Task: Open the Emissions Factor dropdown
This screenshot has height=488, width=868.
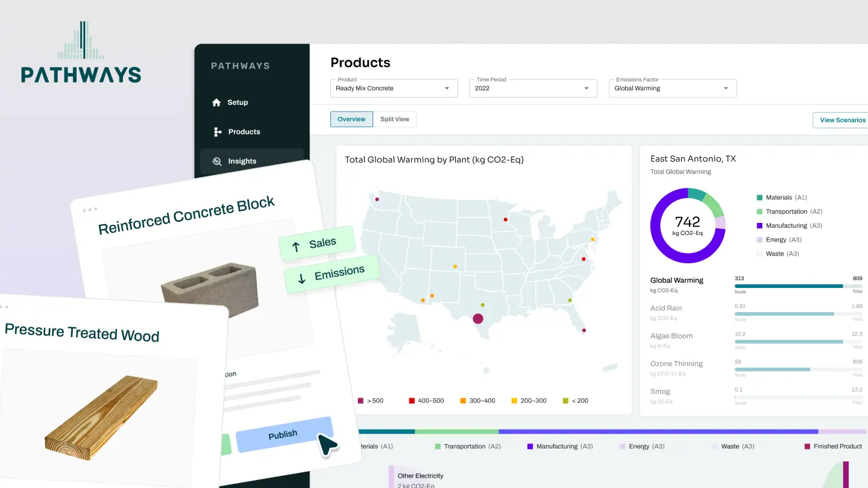Action: tap(672, 88)
